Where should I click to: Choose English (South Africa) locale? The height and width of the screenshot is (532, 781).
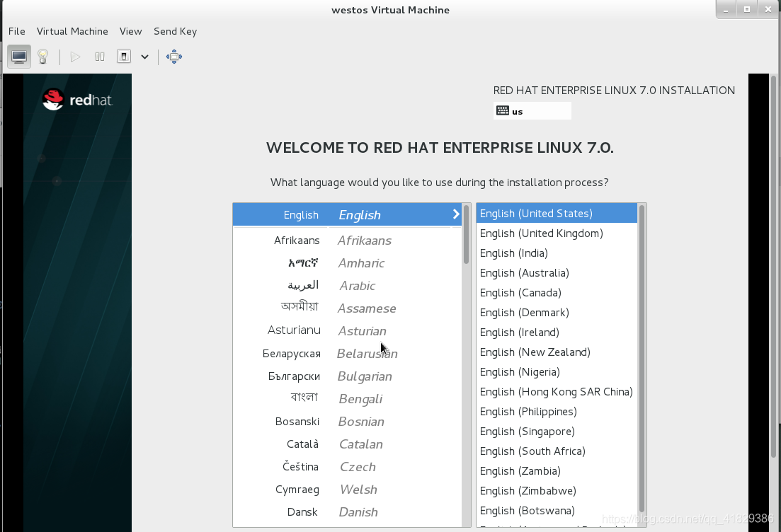(557, 451)
